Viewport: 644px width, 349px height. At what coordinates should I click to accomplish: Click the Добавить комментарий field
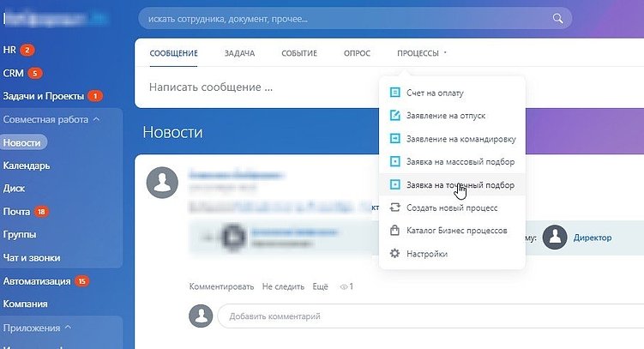coord(430,316)
